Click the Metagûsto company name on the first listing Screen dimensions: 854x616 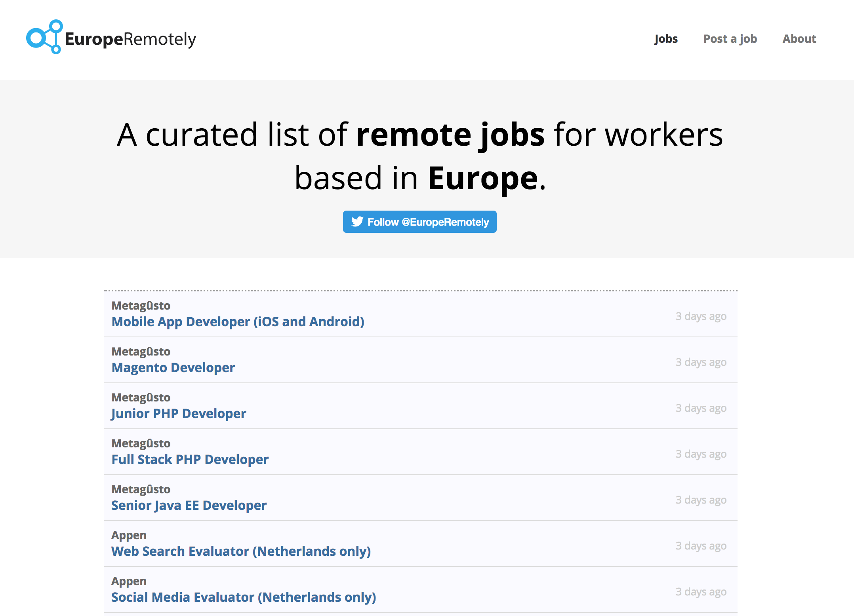click(x=141, y=306)
